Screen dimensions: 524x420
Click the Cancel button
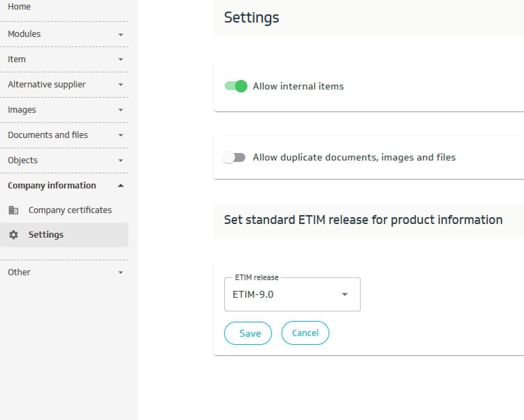tap(305, 333)
